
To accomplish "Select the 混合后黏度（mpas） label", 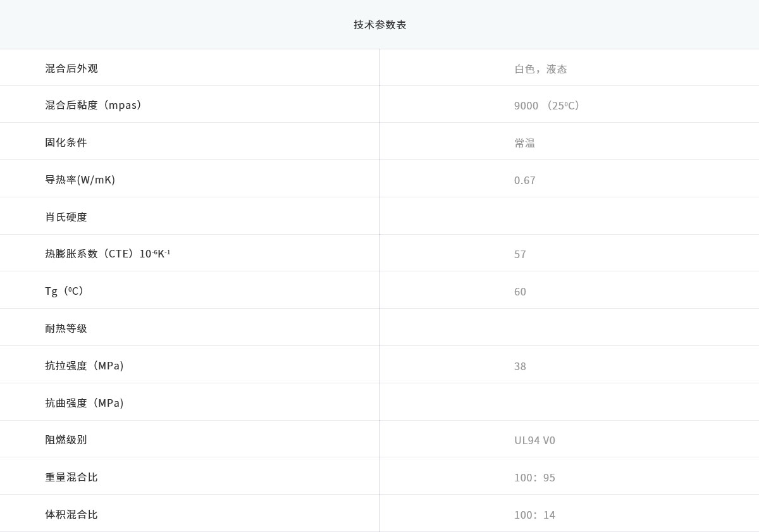I will tap(93, 105).
